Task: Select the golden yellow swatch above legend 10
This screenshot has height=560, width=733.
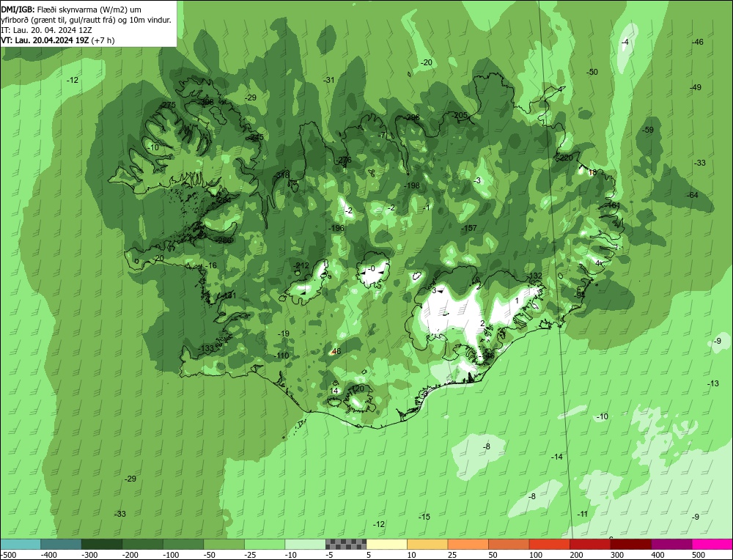Action: [427, 544]
